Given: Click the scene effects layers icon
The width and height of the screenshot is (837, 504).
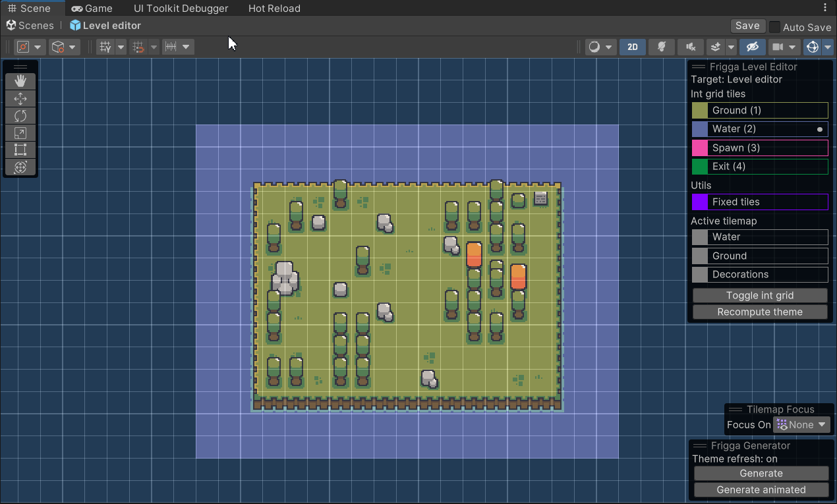Looking at the screenshot, I should [716, 47].
